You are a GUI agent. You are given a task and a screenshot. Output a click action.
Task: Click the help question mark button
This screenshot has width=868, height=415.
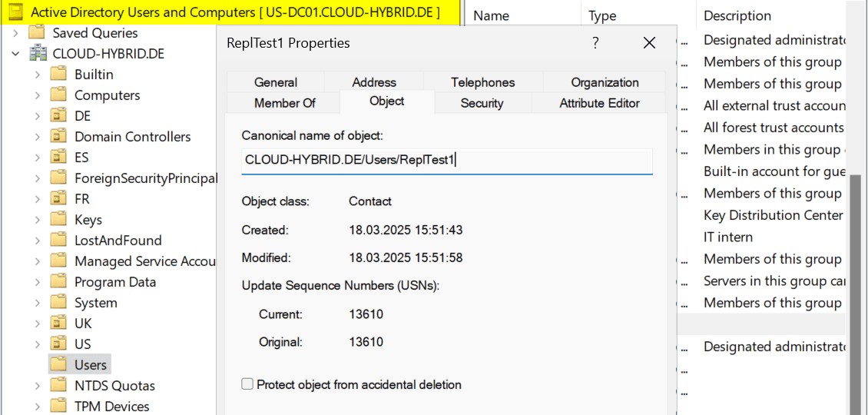point(595,43)
